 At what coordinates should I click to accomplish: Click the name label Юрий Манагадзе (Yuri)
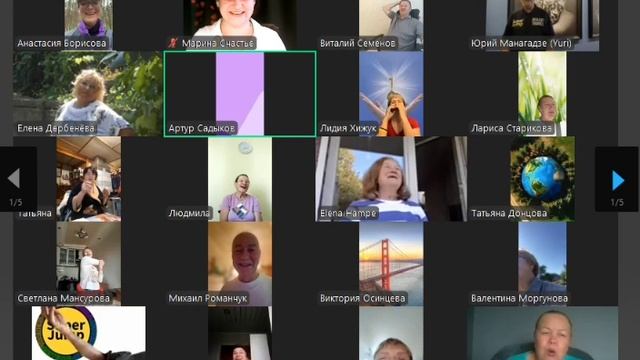click(521, 43)
